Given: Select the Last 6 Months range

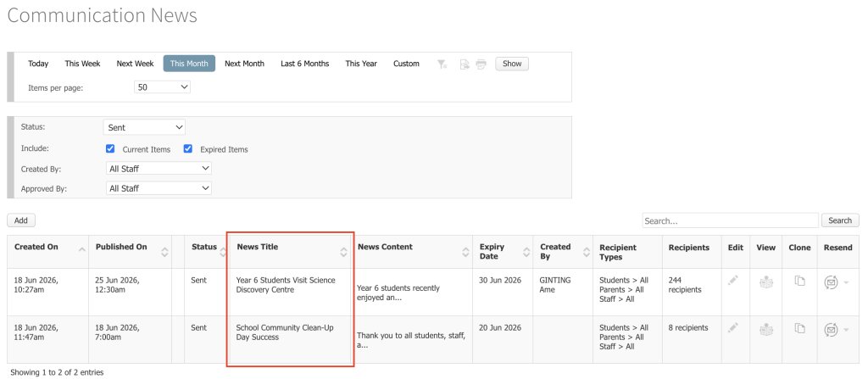Looking at the screenshot, I should click(304, 64).
